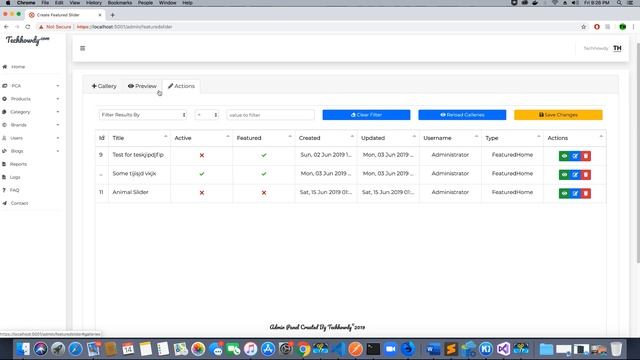Expand the Blogs sidebar menu
The height and width of the screenshot is (360, 640).
[31, 151]
